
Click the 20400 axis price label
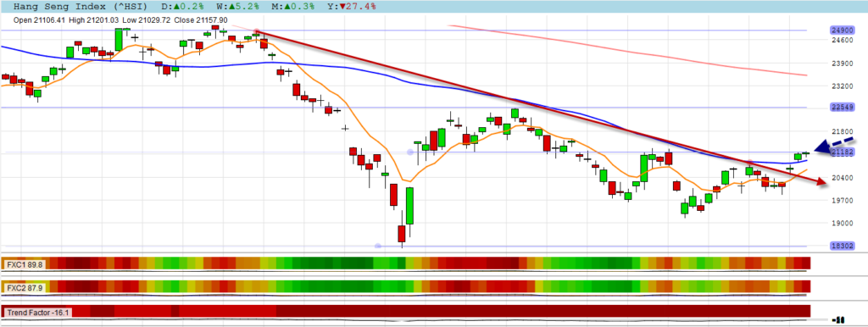pos(842,178)
